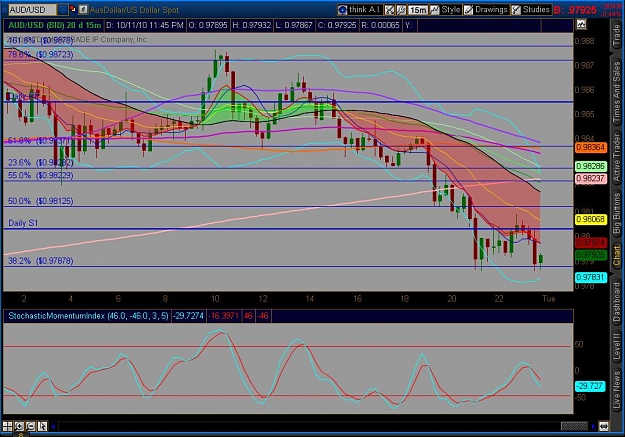Click the R: 0.00065 range value
Image resolution: width=625 pixels, height=437 pixels.
coord(380,25)
